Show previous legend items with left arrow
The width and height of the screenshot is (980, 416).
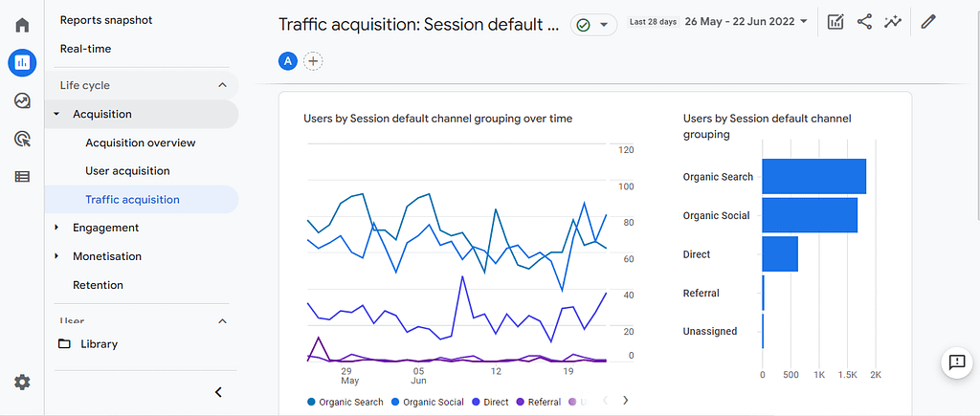[x=605, y=401]
